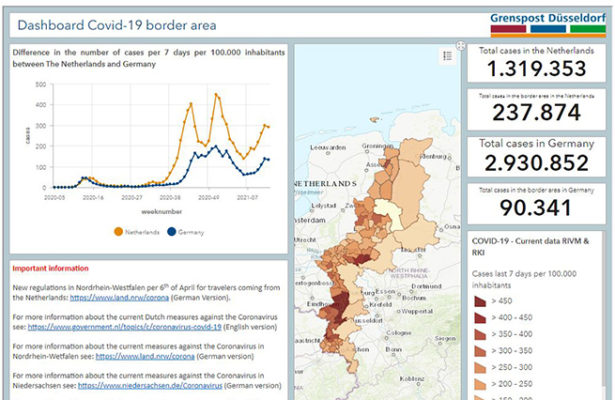Toggle the Netherlands series in chart legend
The image size is (615, 400).
coord(136,232)
